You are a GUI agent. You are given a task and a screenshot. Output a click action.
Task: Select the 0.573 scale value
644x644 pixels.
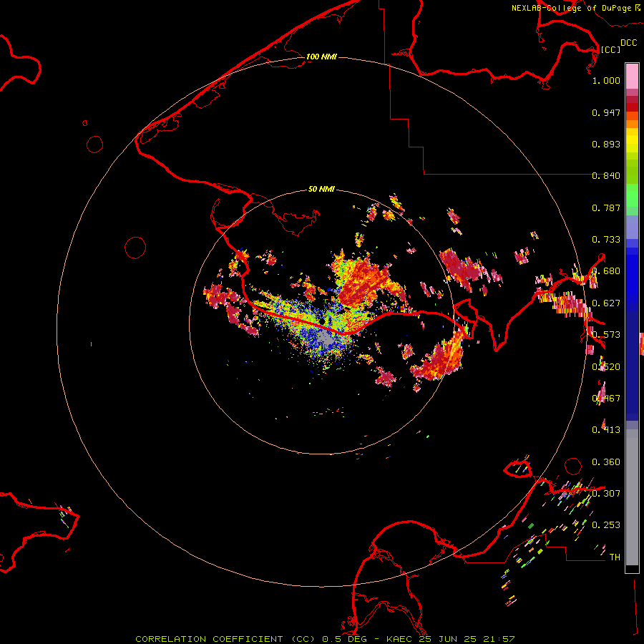(x=606, y=335)
